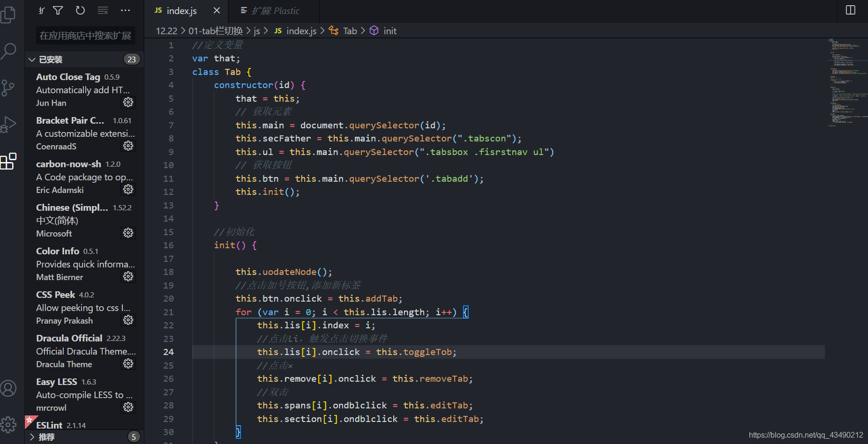868x444 pixels.
Task: Open the Search view in activity bar
Action: click(8, 51)
